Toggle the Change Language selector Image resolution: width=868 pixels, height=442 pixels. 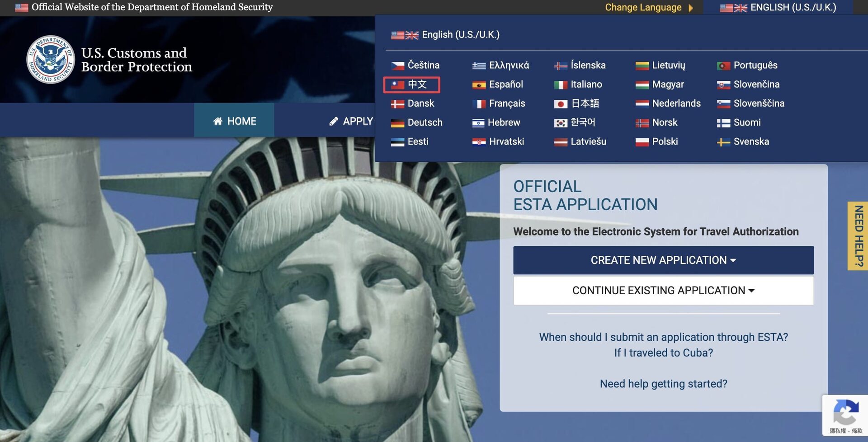click(648, 8)
